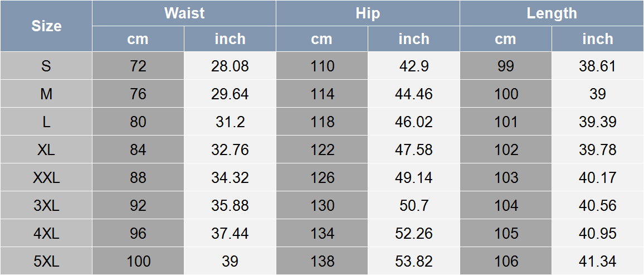Click hip inch value 47.58

(413, 149)
